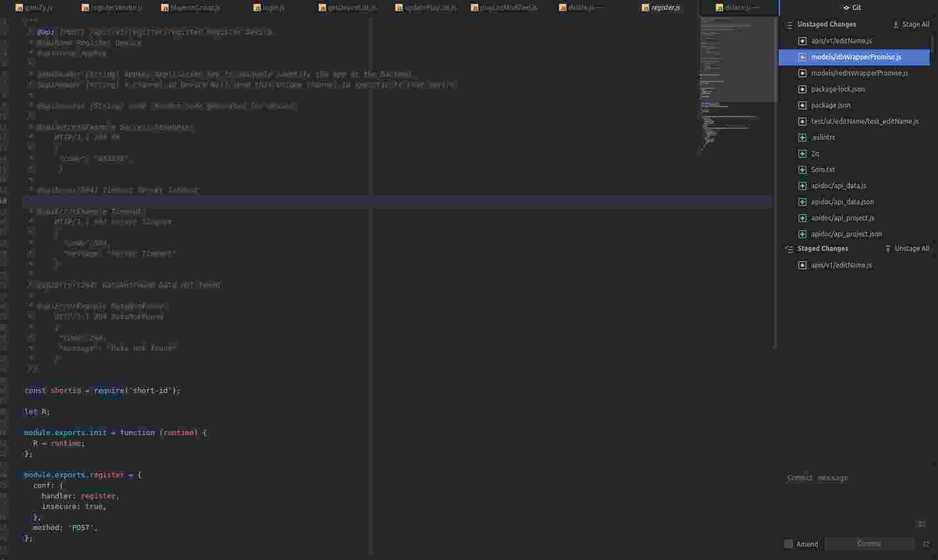Select apidoc/api_project.json in unstaged changes
The image size is (938, 560).
(x=854, y=234)
